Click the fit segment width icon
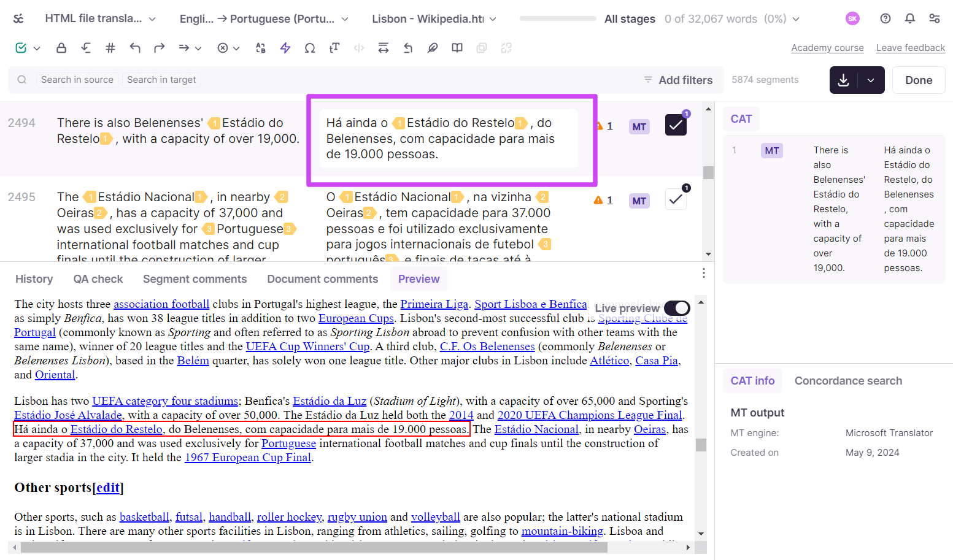Screen dimensions: 953x560 [x=384, y=48]
